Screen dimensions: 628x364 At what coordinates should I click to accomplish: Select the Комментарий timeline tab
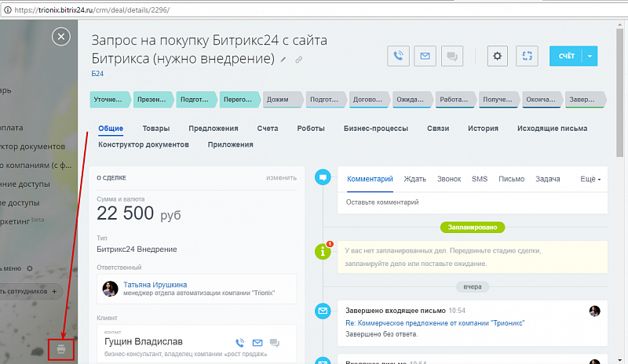[x=370, y=179]
